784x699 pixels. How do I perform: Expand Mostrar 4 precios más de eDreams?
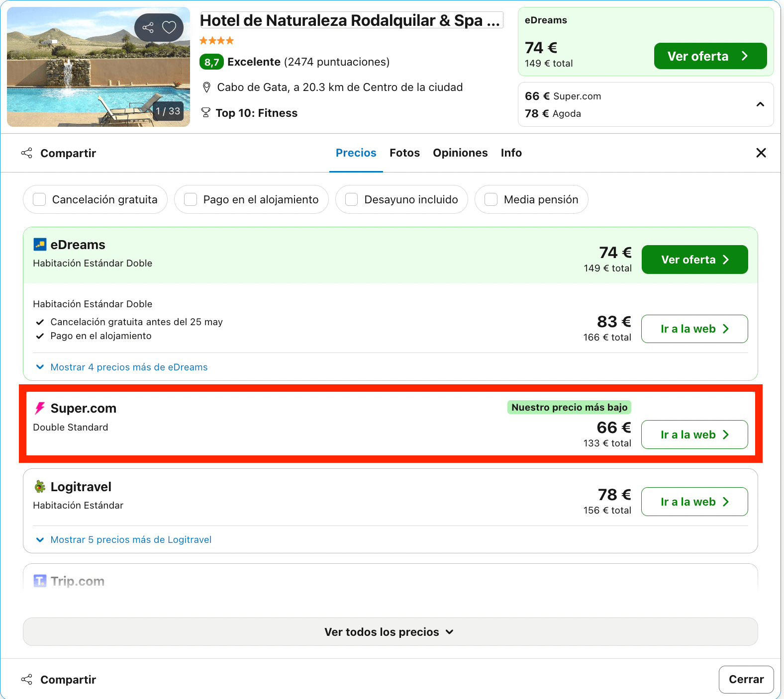tap(129, 367)
